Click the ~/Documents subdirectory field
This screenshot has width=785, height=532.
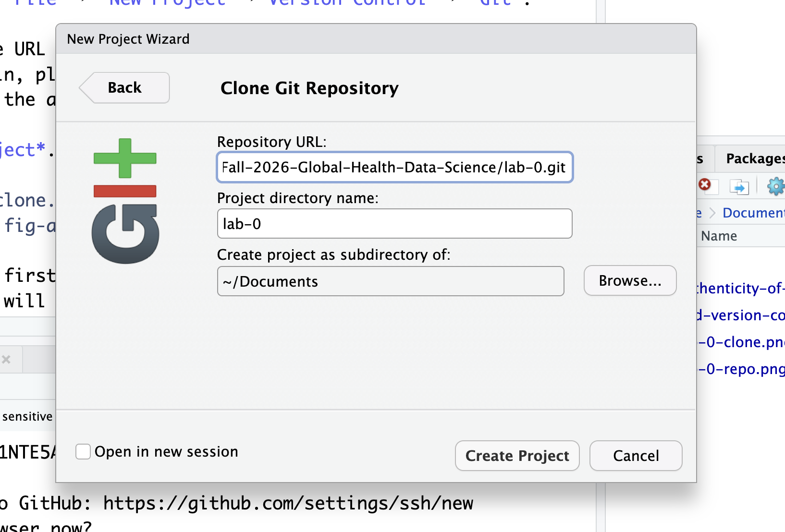coord(391,281)
